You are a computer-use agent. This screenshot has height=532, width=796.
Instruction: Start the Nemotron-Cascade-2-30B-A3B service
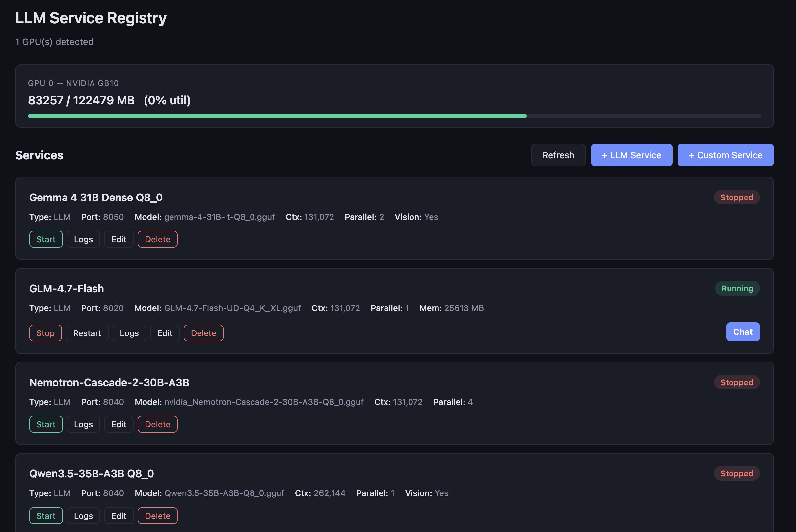pyautogui.click(x=46, y=424)
